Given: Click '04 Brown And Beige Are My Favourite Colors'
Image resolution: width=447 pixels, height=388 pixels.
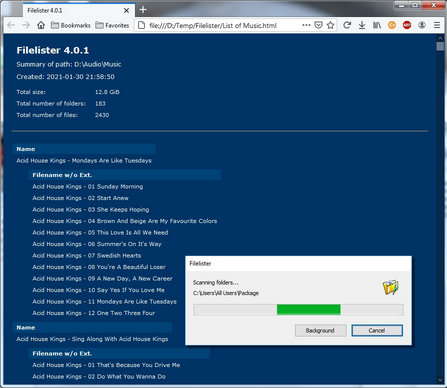Looking at the screenshot, I should (152, 221).
